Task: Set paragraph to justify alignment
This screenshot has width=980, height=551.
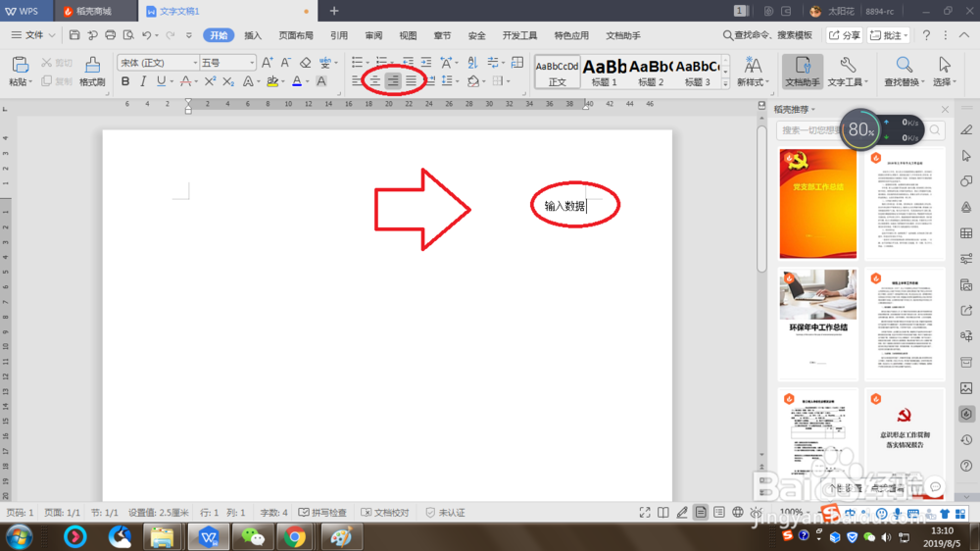Action: click(411, 80)
